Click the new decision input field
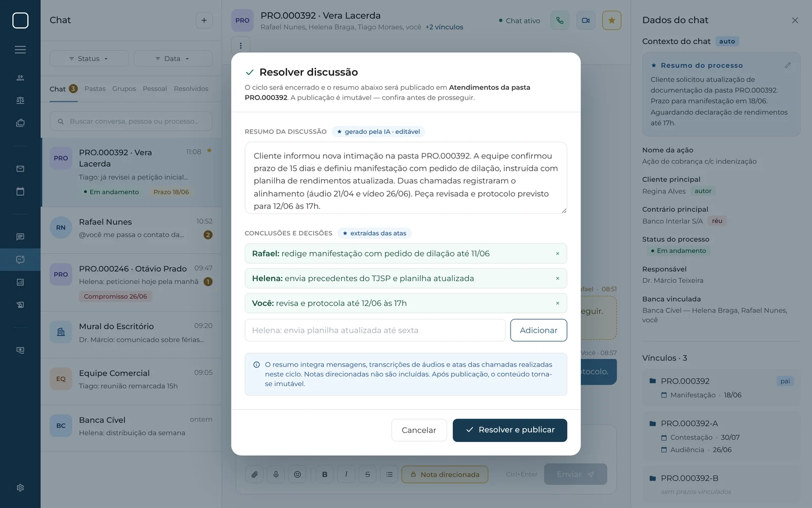The height and width of the screenshot is (508, 812). [x=375, y=330]
